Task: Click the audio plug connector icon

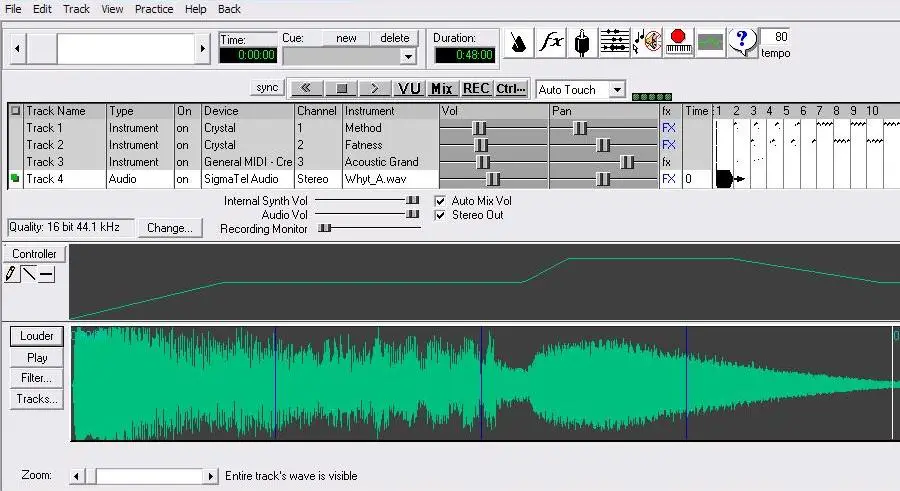Action: tap(582, 42)
